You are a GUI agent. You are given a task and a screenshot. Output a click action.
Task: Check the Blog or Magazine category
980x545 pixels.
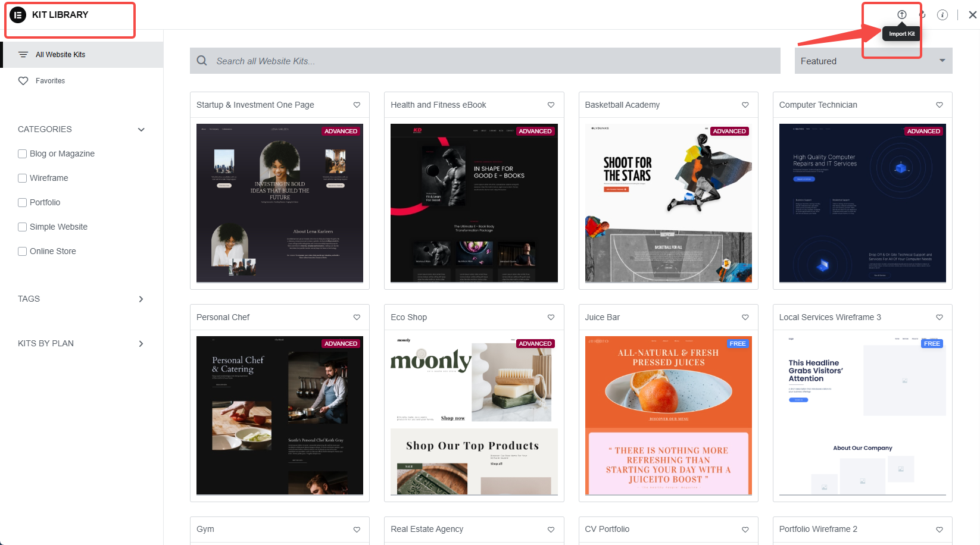click(x=23, y=154)
